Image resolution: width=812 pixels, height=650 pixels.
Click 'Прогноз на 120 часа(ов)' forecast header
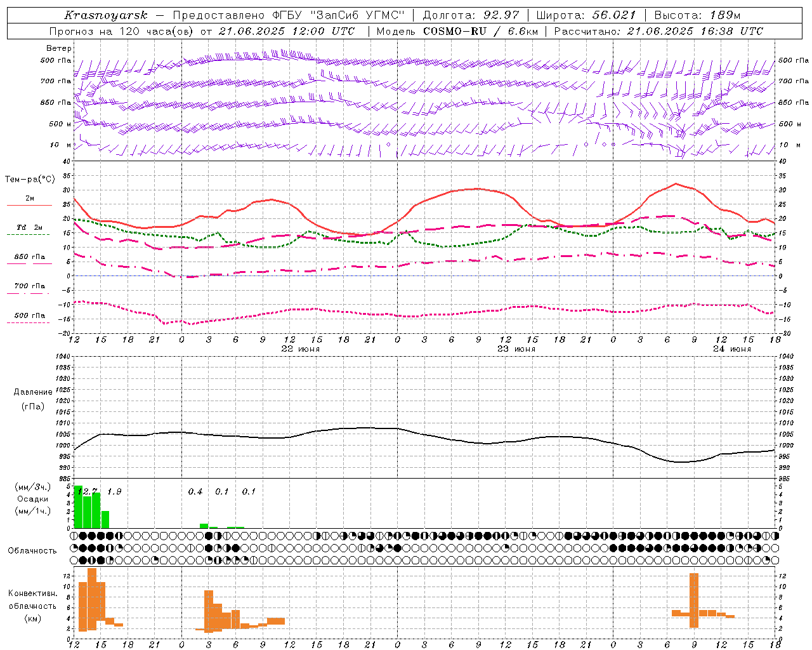coord(121,31)
